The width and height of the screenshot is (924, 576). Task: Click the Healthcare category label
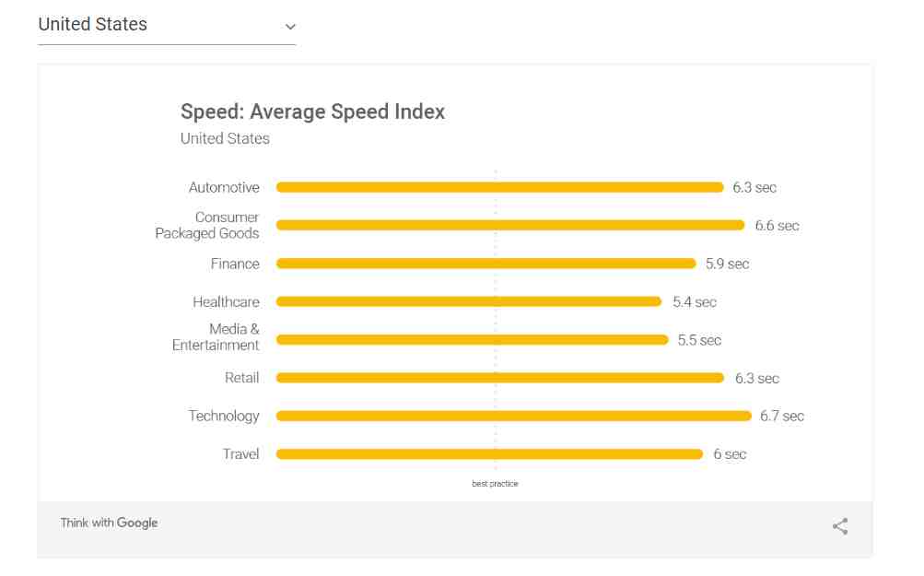pos(226,301)
